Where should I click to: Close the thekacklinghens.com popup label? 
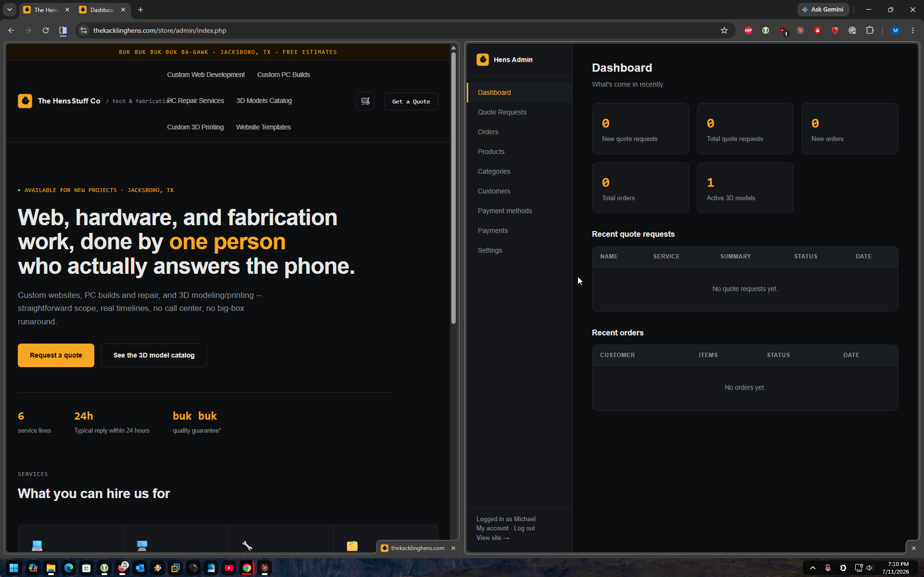[x=453, y=548]
